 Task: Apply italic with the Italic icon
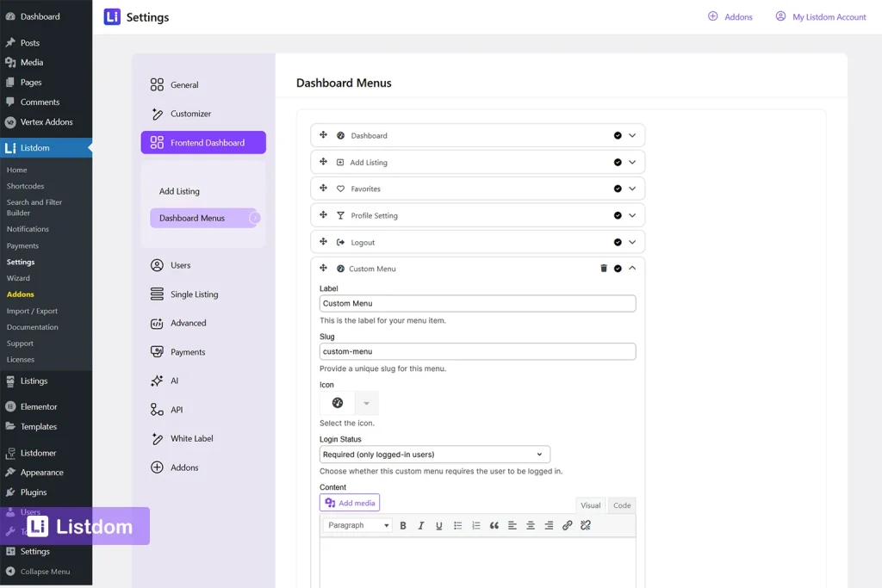tap(420, 525)
